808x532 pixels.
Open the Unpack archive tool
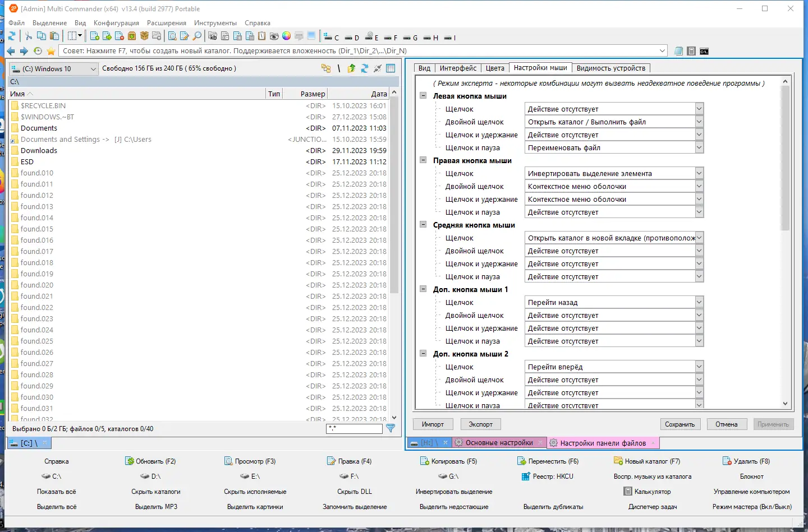145,36
